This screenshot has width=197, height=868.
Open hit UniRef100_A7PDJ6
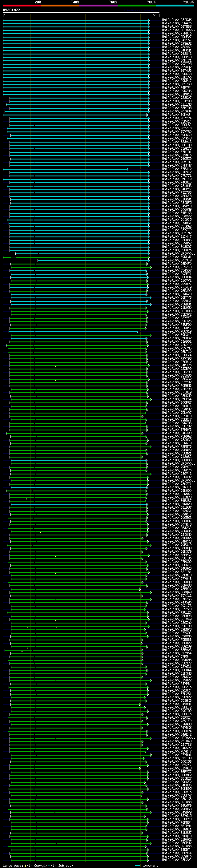[177, 33]
